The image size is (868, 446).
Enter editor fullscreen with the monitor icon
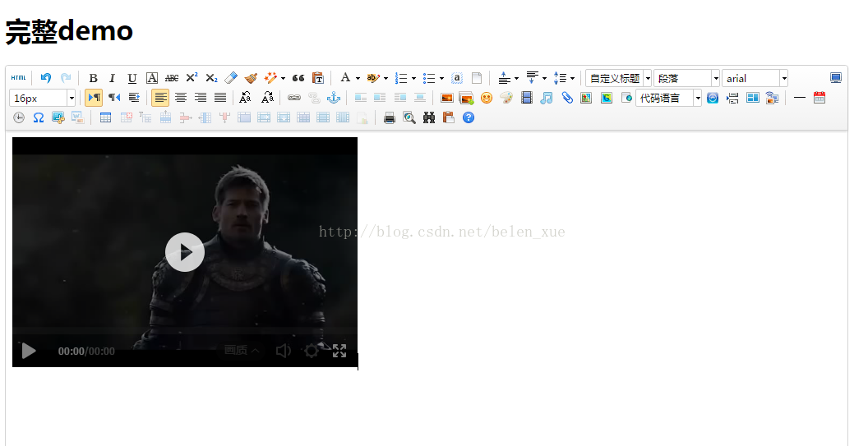click(836, 78)
